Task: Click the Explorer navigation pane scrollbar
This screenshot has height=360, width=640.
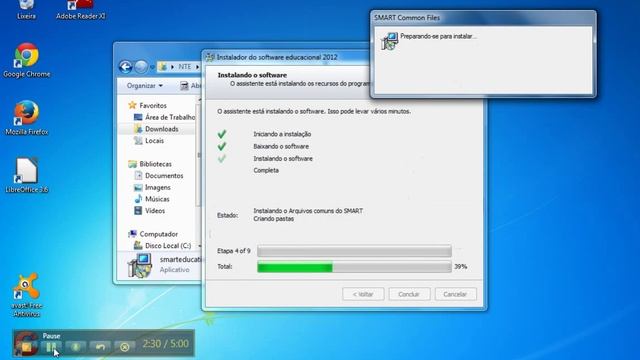Action: coord(199,155)
